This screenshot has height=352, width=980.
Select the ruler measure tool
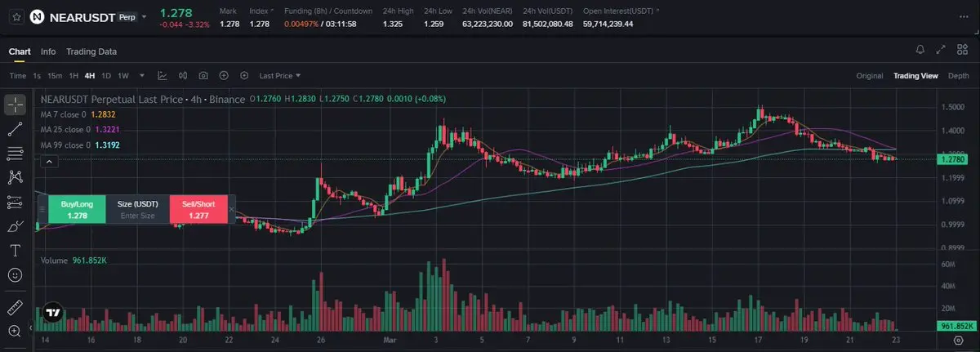(16, 307)
